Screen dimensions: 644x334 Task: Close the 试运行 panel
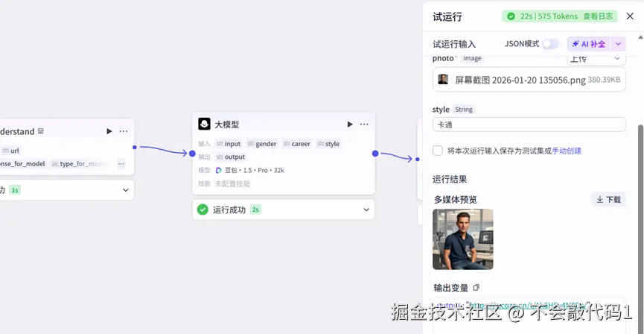click(x=630, y=16)
